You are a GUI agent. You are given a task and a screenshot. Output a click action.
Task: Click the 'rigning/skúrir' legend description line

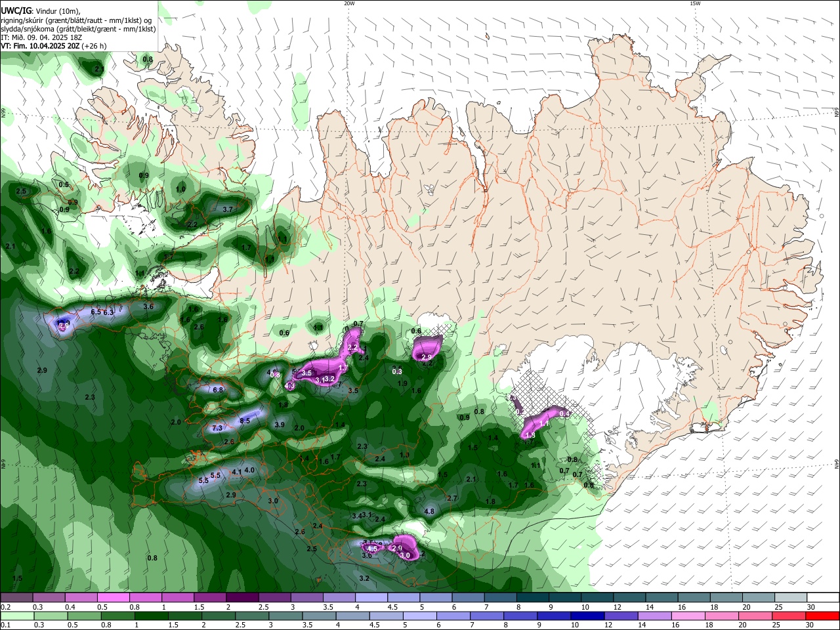tap(76, 20)
